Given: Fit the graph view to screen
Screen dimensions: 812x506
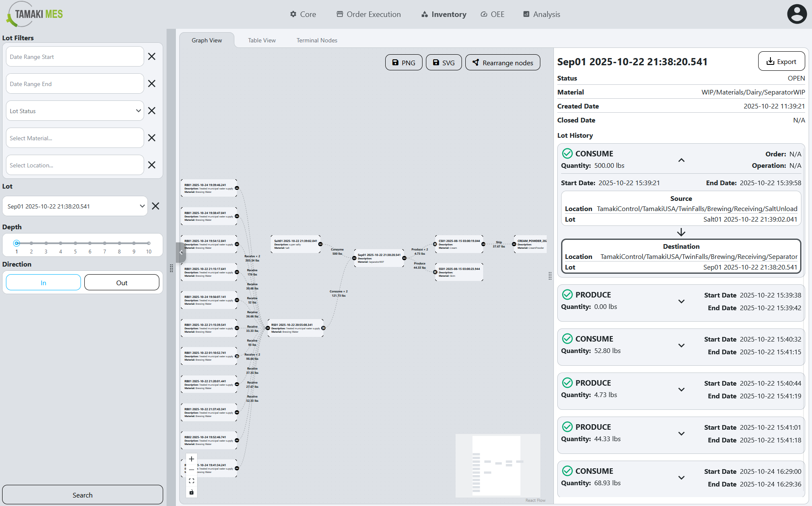Looking at the screenshot, I should point(192,481).
